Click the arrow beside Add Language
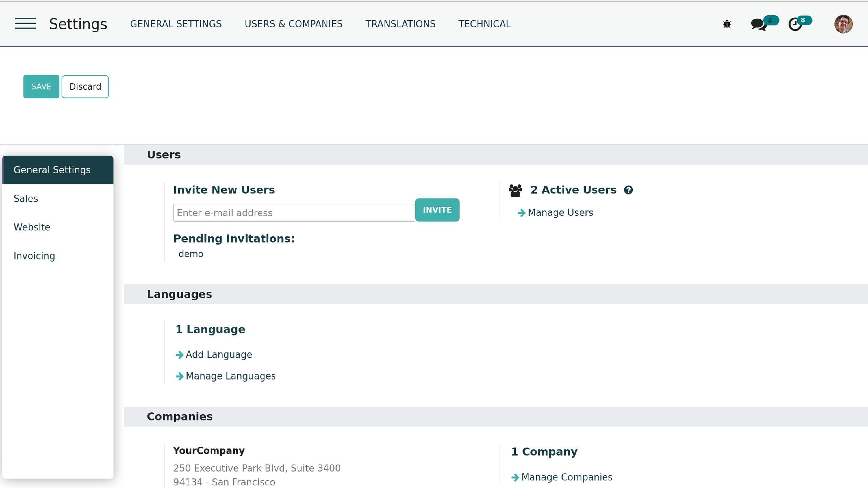868x488 pixels. 180,355
